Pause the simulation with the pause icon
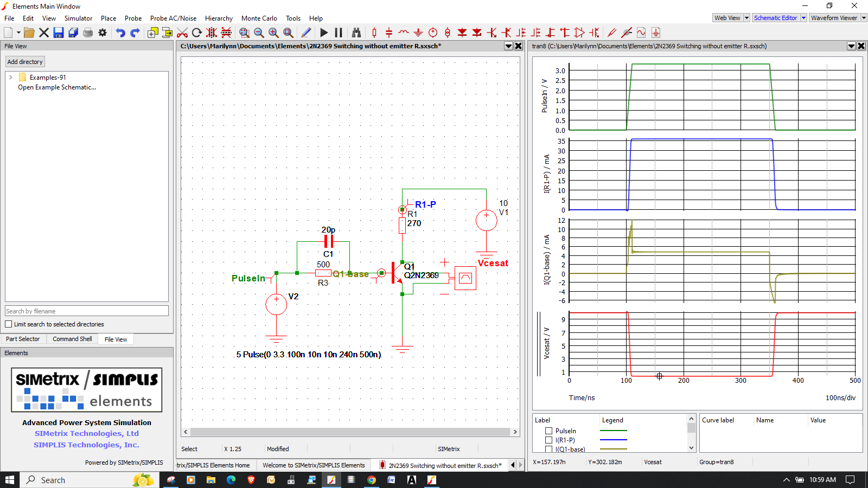This screenshot has width=868, height=488. (x=339, y=33)
